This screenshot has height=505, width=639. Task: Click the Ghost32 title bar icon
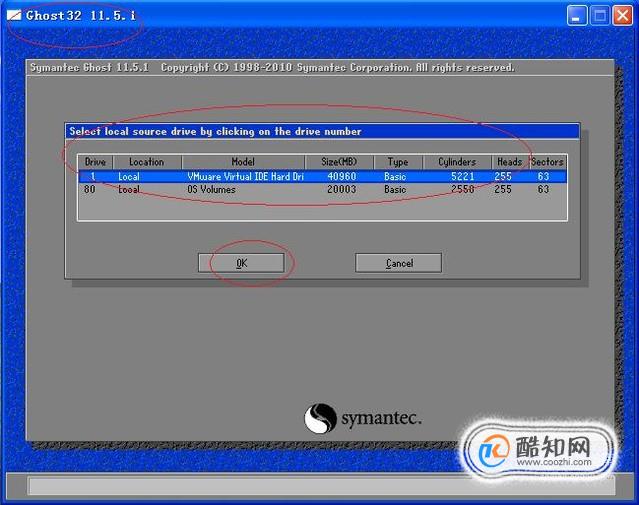tap(13, 15)
